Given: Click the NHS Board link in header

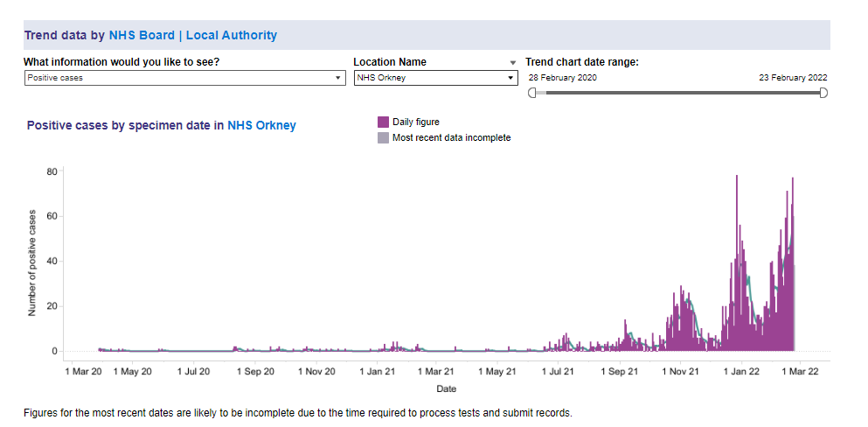Looking at the screenshot, I should tap(142, 36).
